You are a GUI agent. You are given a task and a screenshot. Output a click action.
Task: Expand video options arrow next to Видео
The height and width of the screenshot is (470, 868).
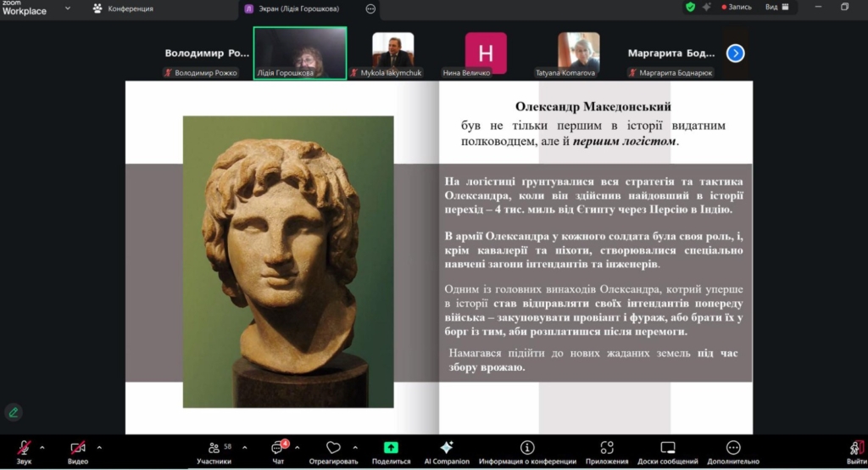click(x=99, y=447)
